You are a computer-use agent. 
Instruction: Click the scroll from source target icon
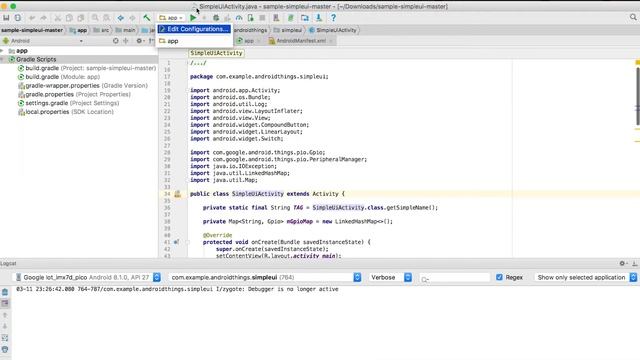click(116, 41)
